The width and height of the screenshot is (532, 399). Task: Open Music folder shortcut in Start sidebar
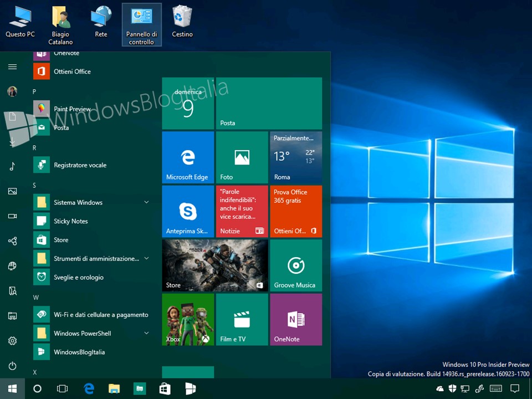click(x=13, y=166)
